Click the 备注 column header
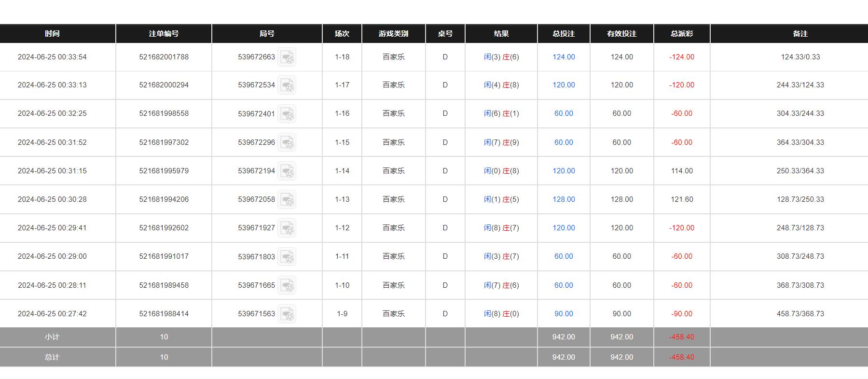This screenshot has width=868, height=379. 800,34
